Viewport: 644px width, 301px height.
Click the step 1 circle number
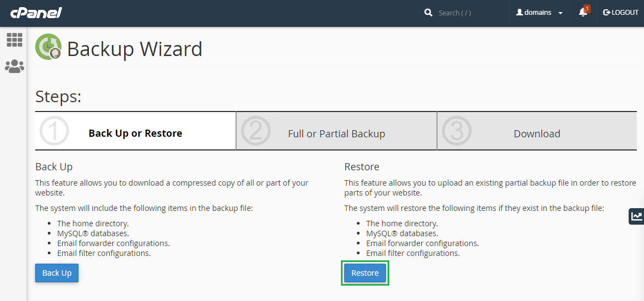[55, 131]
